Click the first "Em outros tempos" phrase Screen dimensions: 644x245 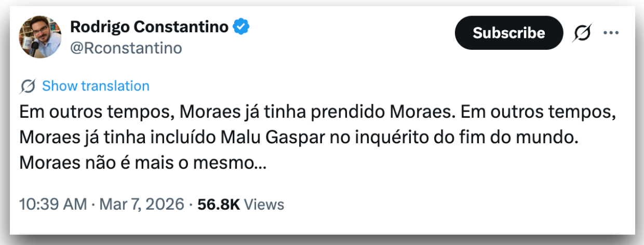pyautogui.click(x=88, y=112)
